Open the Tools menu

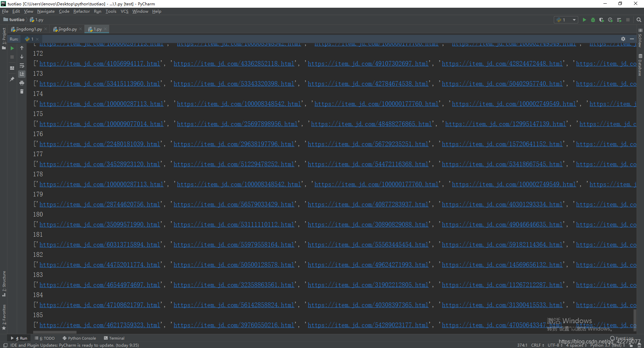tap(111, 11)
